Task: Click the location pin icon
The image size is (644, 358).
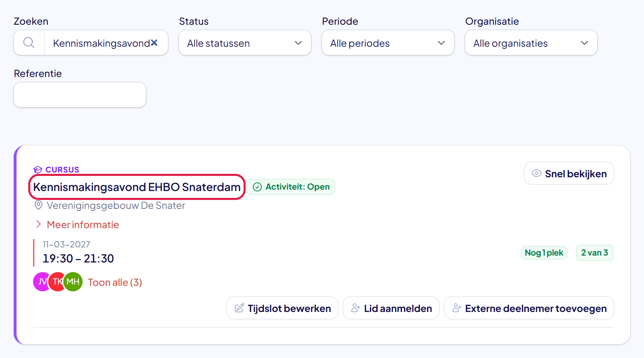Action: point(39,205)
